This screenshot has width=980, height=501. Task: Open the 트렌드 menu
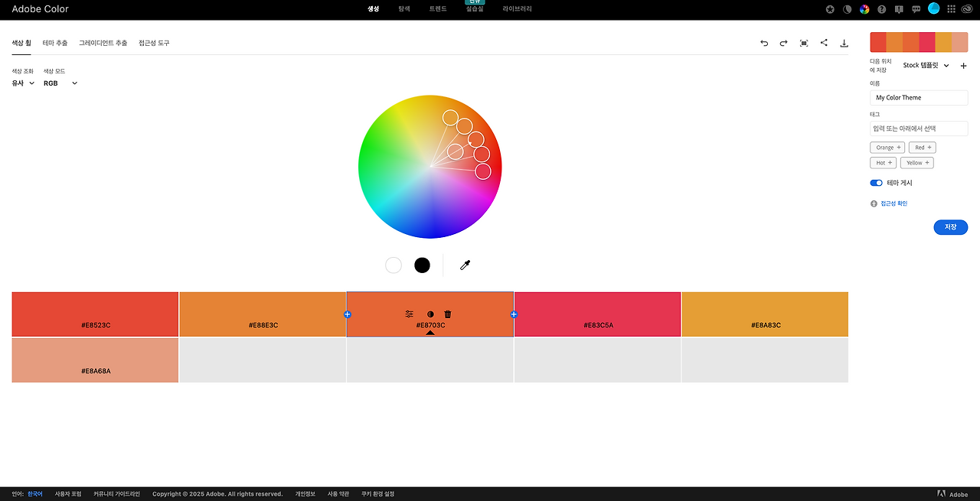coord(438,9)
